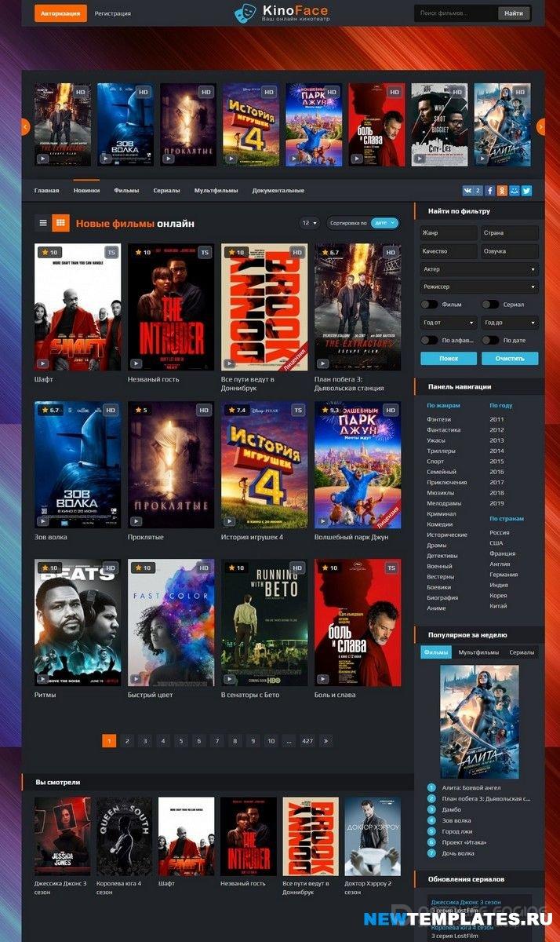Open the Режиссер dropdown
560x942 pixels.
tap(479, 287)
